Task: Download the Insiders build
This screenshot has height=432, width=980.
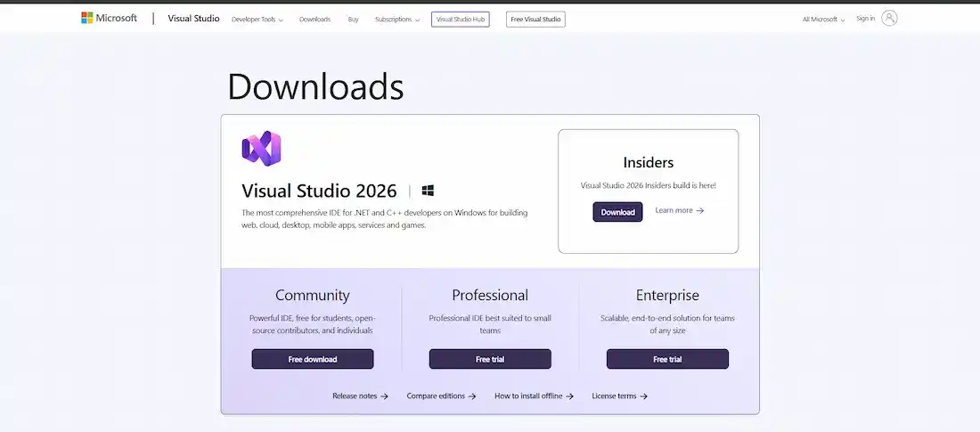Action: [617, 212]
